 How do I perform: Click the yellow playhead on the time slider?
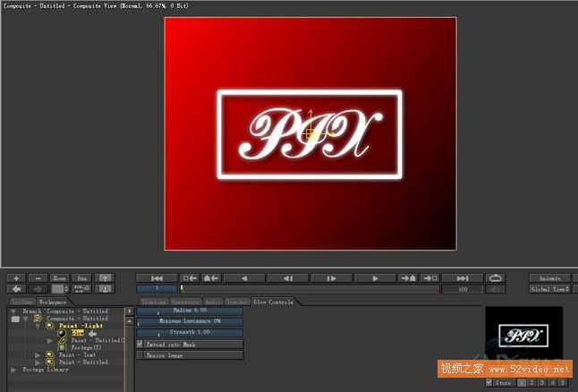(x=182, y=289)
